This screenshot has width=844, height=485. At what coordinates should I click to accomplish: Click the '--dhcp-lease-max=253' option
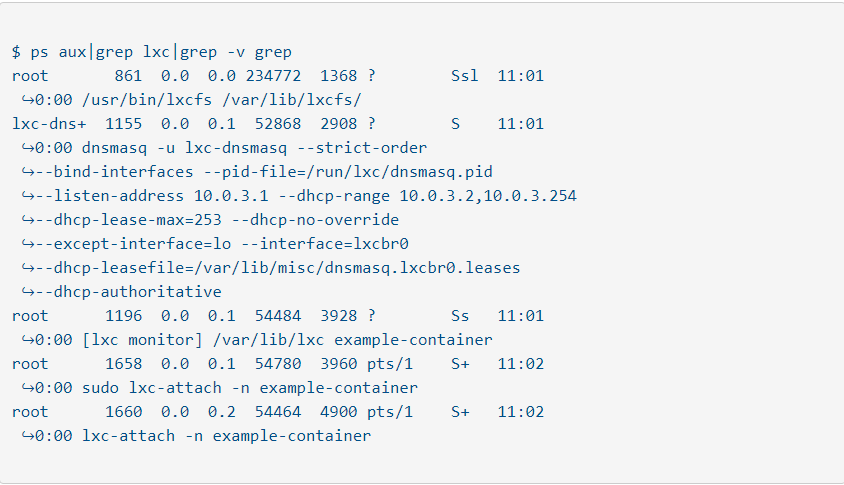point(129,220)
